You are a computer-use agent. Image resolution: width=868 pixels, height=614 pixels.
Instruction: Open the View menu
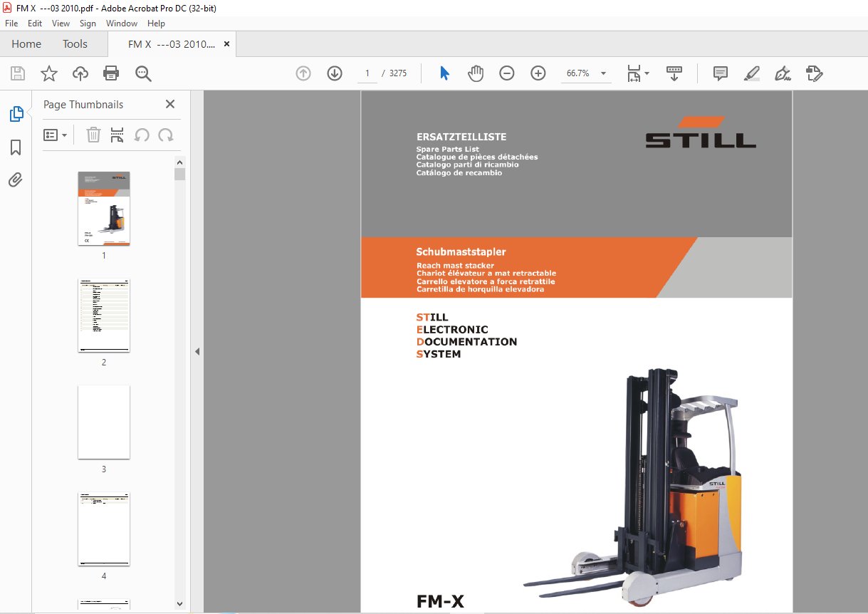(61, 24)
